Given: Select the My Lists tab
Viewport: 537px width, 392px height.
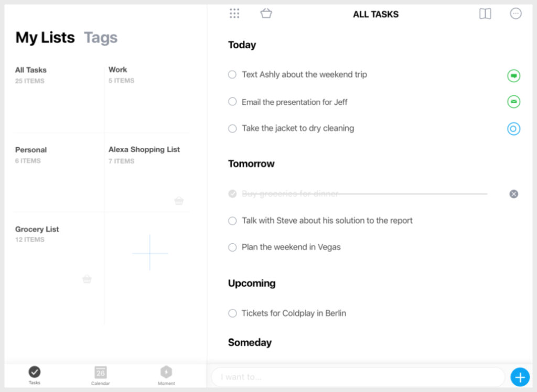Looking at the screenshot, I should (x=45, y=37).
